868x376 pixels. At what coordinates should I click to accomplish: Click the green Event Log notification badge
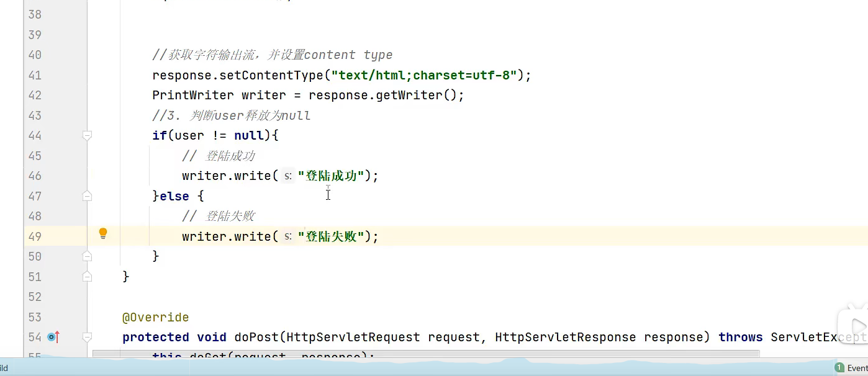(839, 368)
